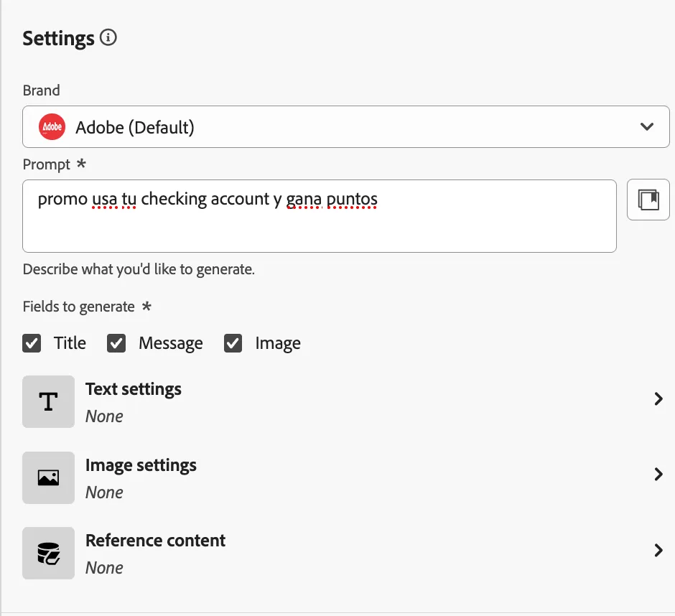Click the Text settings T icon
Viewport: 675px width, 616px height.
[x=48, y=401]
